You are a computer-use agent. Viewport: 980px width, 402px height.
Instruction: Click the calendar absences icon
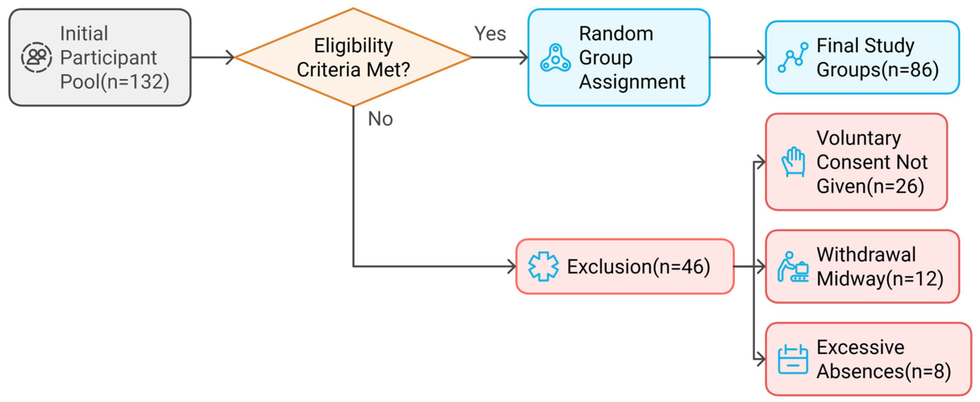point(793,359)
